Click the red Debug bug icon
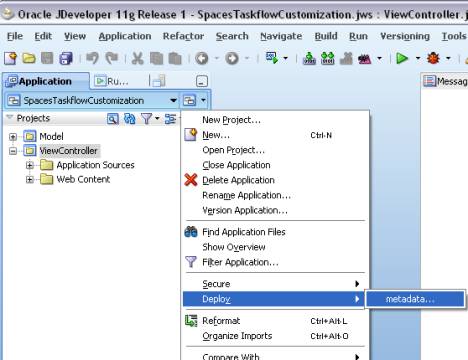Image resolution: width=468 pixels, height=360 pixels. (x=433, y=59)
